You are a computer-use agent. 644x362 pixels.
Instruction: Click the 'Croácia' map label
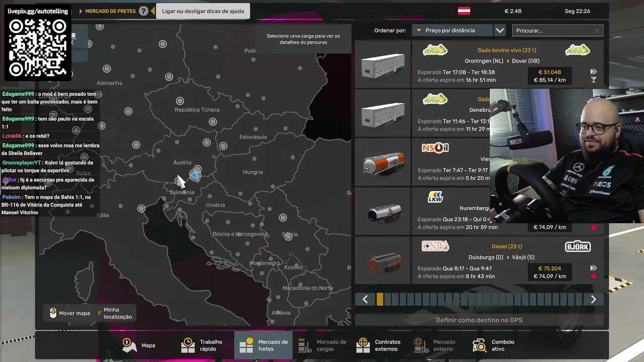coord(215,205)
